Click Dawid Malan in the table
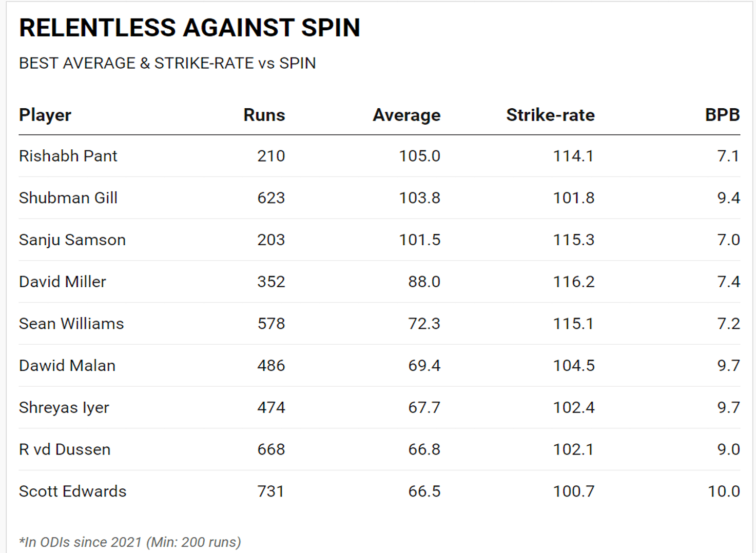 (67, 366)
